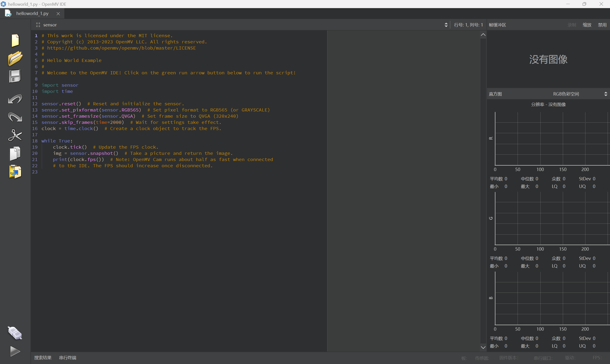
Task: Create a new file with the blank-page icon
Action: coord(15,40)
